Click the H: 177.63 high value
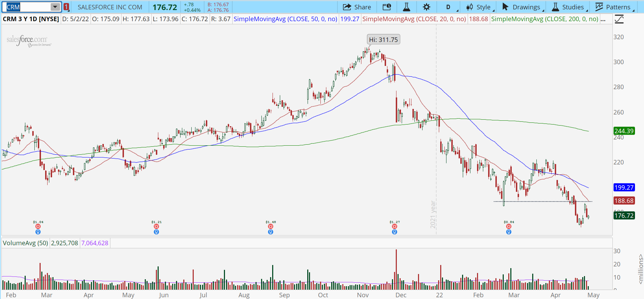 [x=136, y=19]
